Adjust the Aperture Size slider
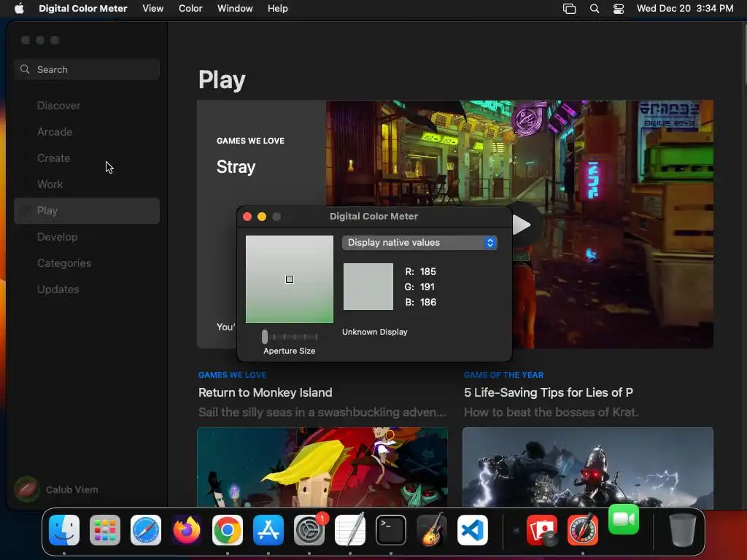Image resolution: width=747 pixels, height=560 pixels. [289, 337]
